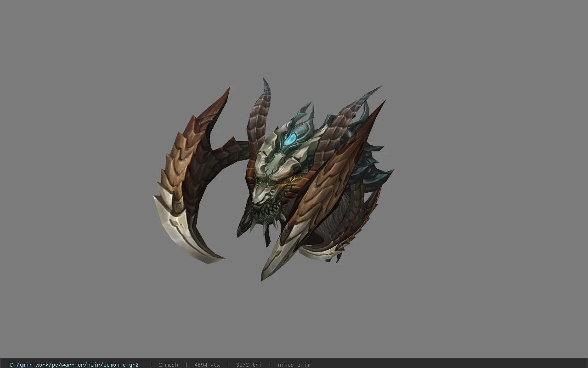Click the demonic helmet 3D model

(273, 179)
